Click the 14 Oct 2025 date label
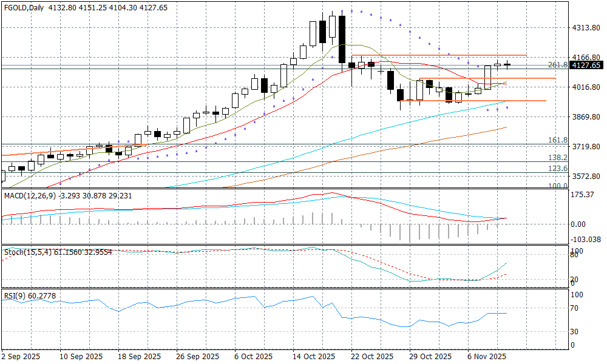 [313, 356]
